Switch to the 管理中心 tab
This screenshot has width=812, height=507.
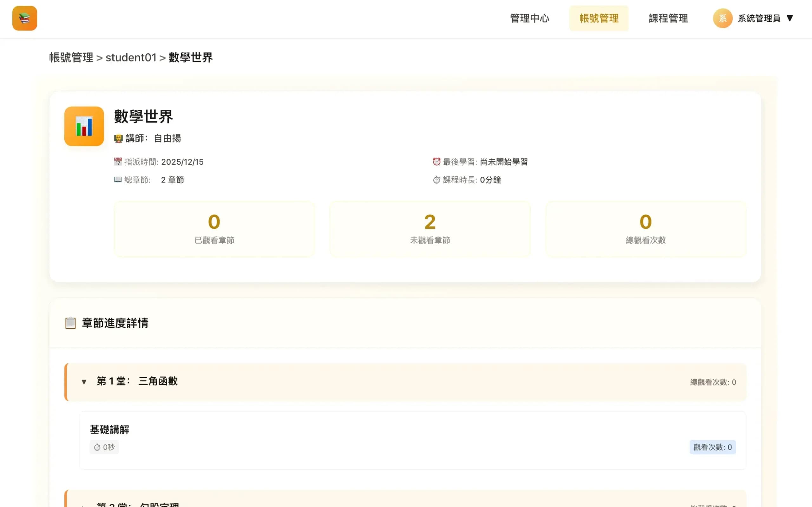(x=529, y=18)
